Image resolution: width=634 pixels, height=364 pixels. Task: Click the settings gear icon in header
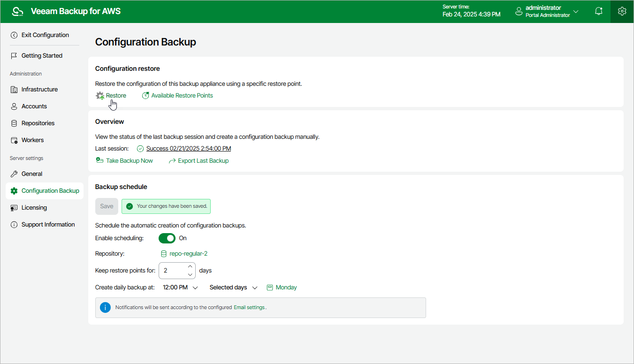[x=622, y=11]
